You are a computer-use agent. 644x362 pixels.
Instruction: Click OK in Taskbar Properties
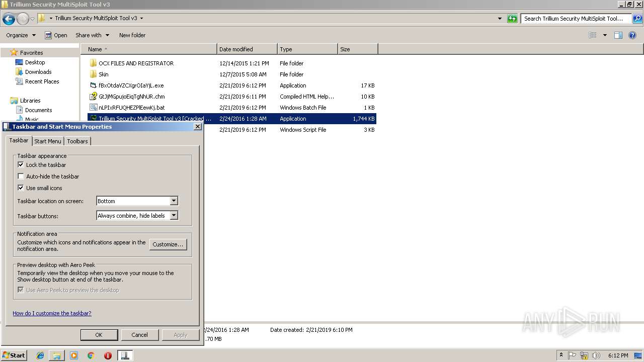tap(99, 335)
